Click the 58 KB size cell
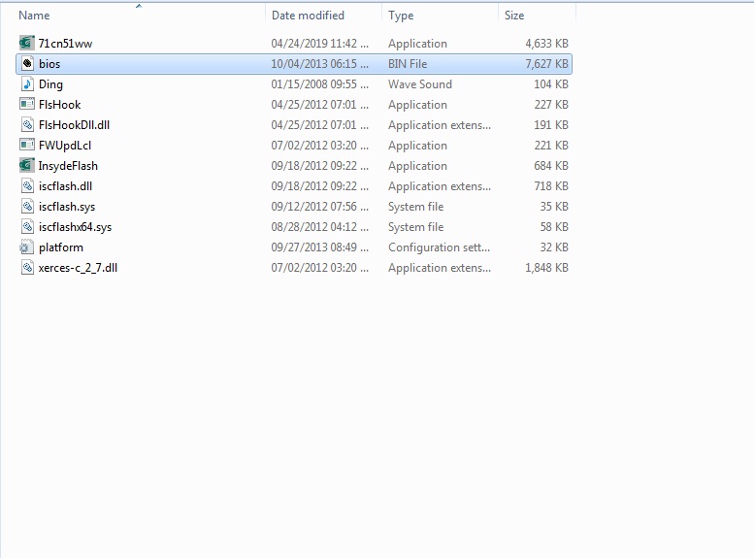Image resolution: width=754 pixels, height=560 pixels. coord(554,227)
